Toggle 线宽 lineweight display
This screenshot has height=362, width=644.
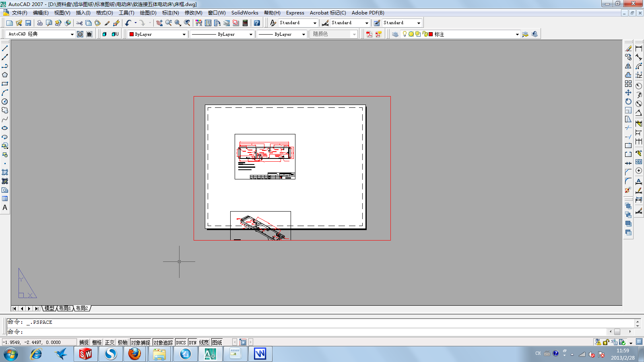[x=204, y=342]
